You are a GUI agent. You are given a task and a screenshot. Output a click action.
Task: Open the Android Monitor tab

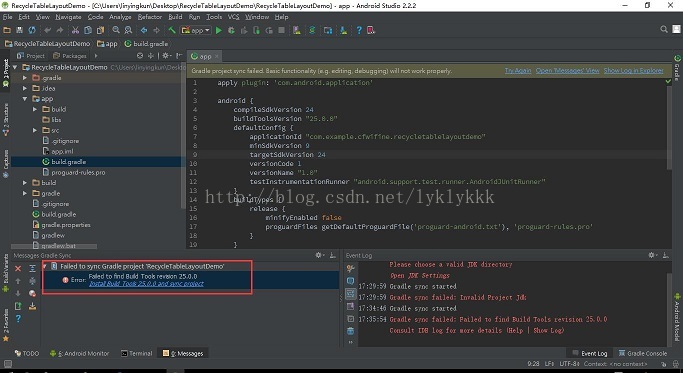[79, 353]
